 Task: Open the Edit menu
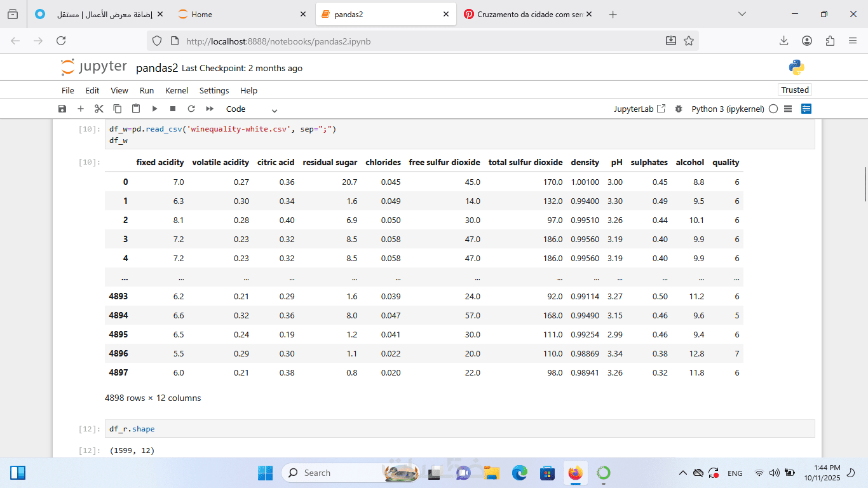point(93,90)
